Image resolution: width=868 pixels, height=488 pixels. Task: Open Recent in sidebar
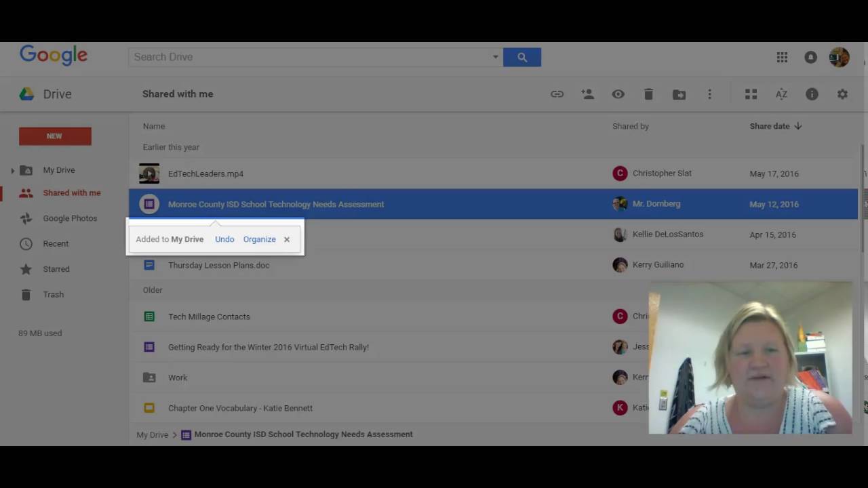(x=56, y=244)
